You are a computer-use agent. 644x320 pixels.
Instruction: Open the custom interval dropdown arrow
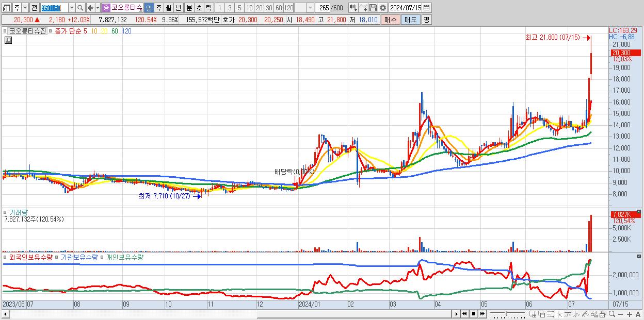point(311,8)
